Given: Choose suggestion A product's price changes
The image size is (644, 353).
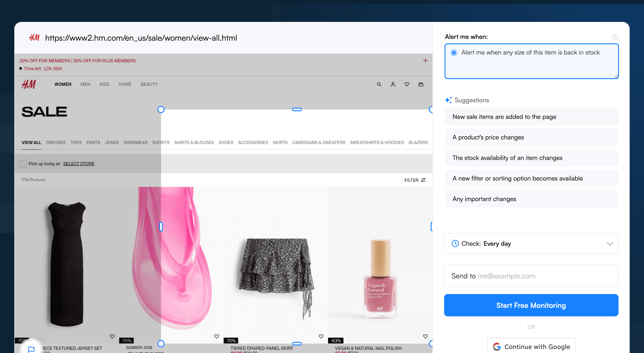Looking at the screenshot, I should pos(532,137).
